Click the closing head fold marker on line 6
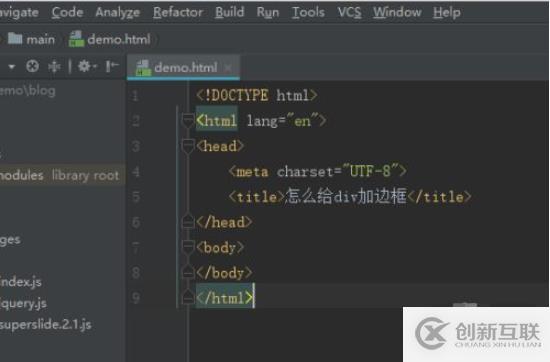 [x=188, y=222]
